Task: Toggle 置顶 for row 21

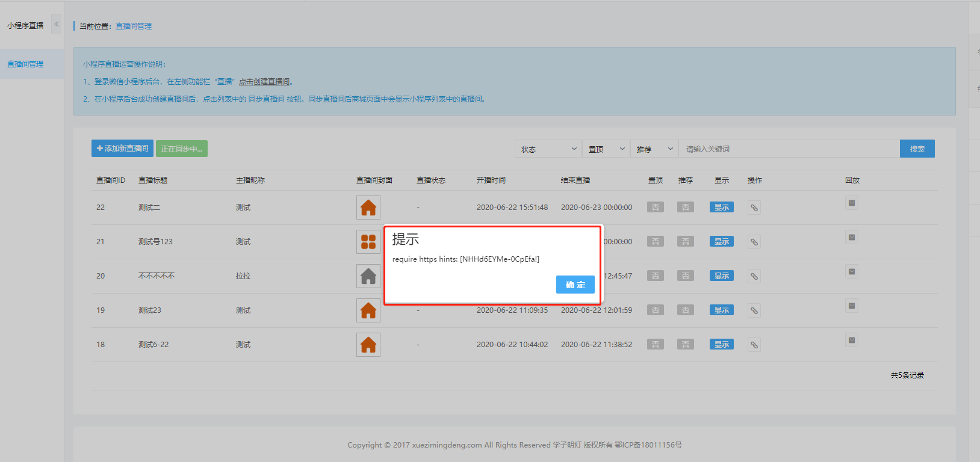Action: [x=656, y=241]
